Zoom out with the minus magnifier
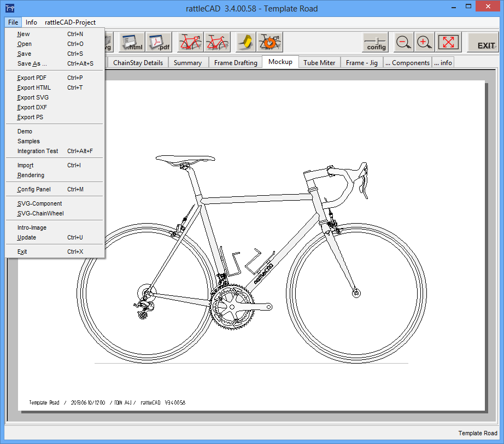The width and height of the screenshot is (504, 444). click(x=403, y=42)
